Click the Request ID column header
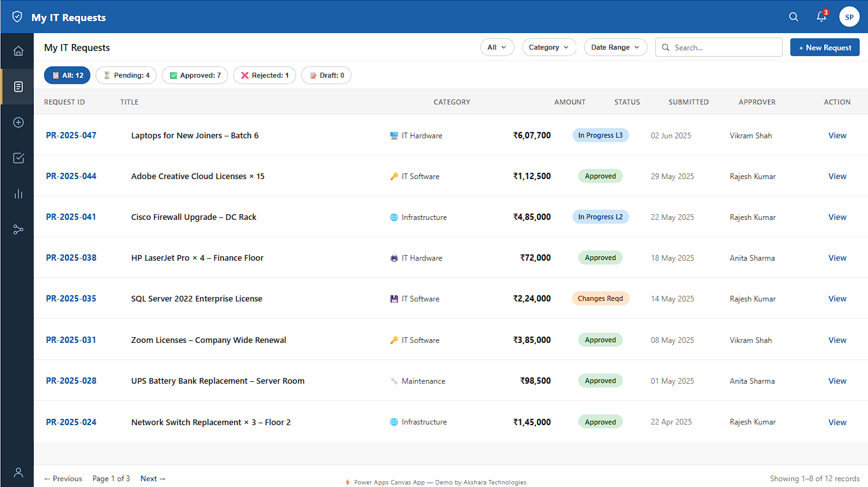This screenshot has width=868, height=487. [64, 102]
